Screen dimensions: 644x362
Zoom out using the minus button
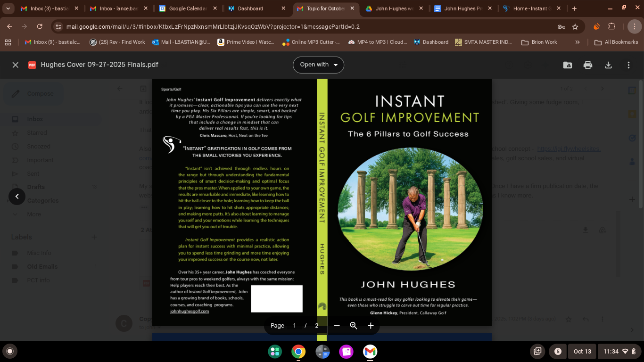click(337, 326)
